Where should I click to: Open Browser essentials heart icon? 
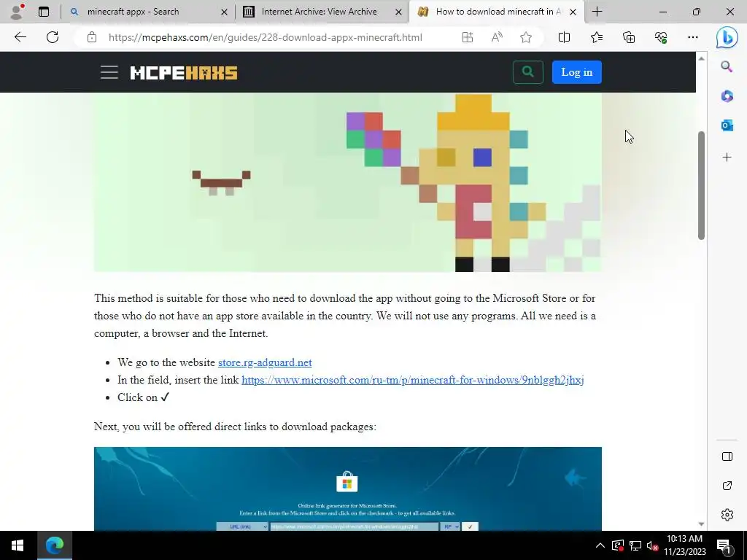click(661, 37)
